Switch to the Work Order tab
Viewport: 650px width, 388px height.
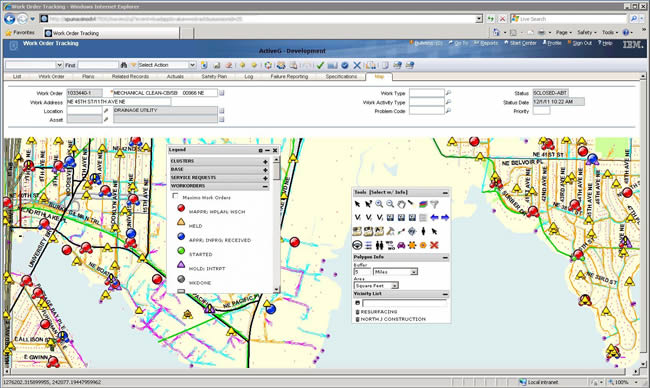[51, 77]
